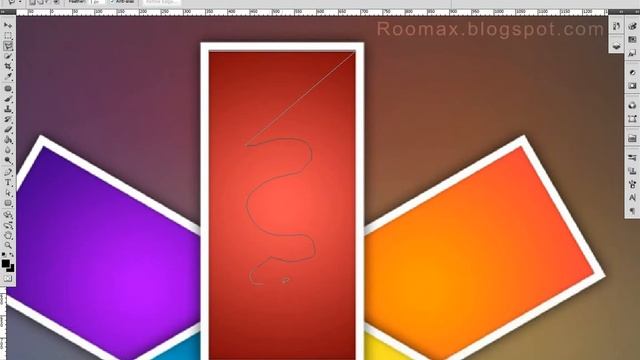Select the Clone Stamp tool
Screen dimensions: 640x360
click(8, 109)
